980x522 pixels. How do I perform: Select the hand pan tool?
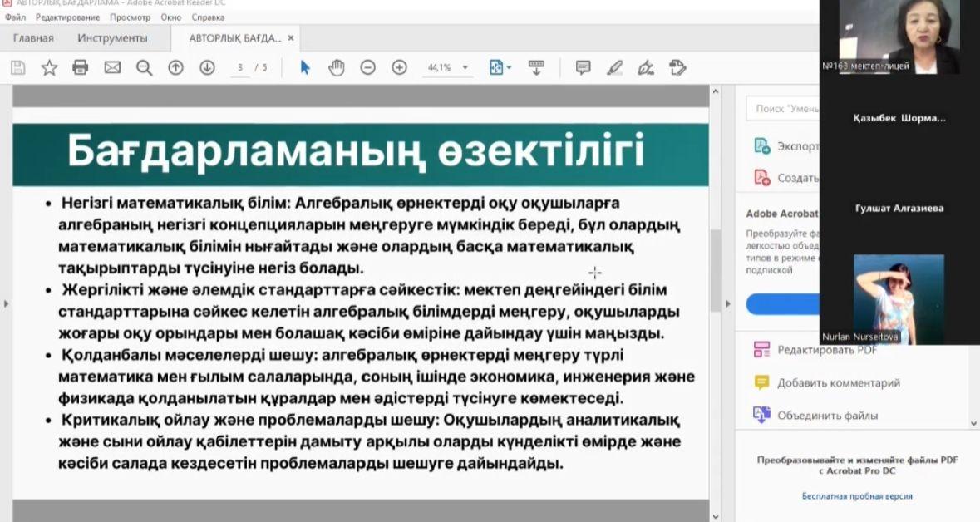coord(336,67)
